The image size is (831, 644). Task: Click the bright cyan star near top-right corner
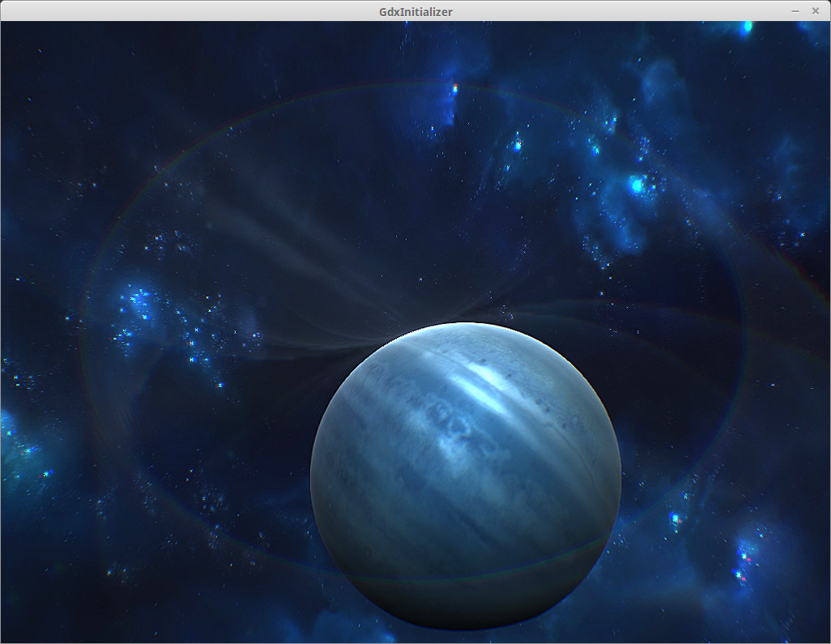[747, 27]
